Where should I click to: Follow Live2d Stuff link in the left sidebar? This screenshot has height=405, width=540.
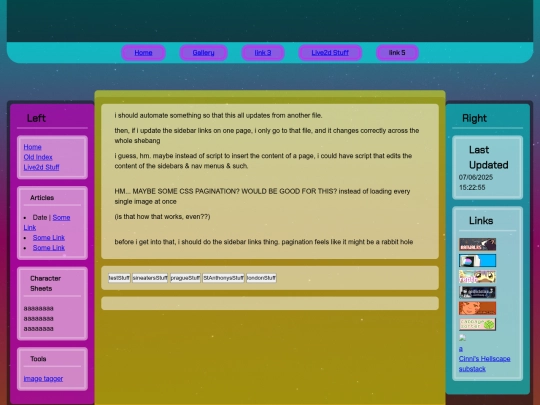[x=41, y=167]
